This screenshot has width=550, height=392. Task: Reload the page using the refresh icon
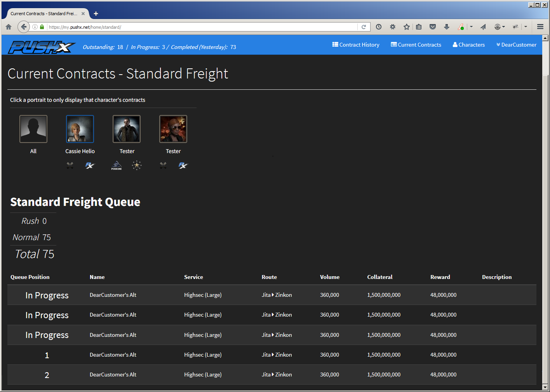pos(364,27)
